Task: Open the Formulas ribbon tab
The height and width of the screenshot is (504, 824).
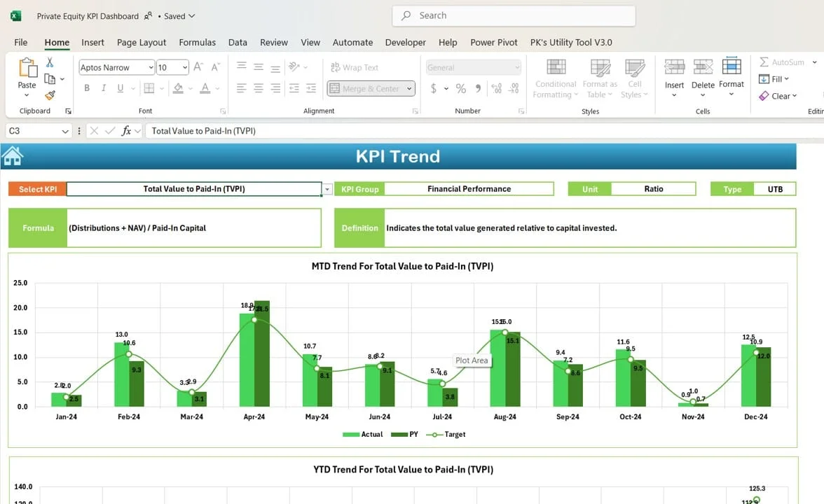Action: tap(197, 42)
